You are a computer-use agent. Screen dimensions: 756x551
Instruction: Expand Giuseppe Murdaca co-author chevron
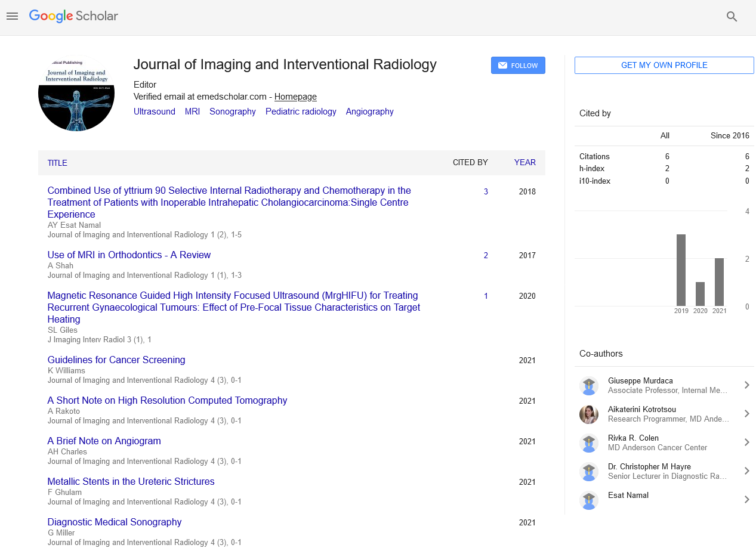click(x=746, y=385)
